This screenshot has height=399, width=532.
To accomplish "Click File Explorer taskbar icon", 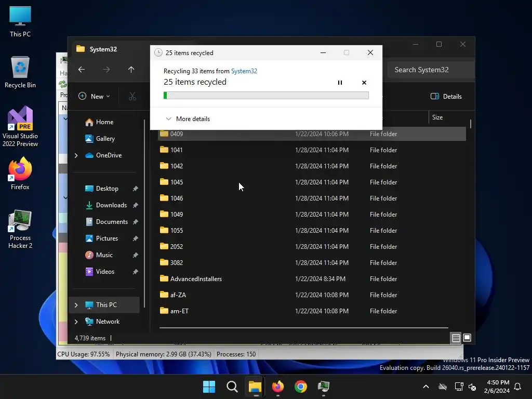I will [x=255, y=387].
